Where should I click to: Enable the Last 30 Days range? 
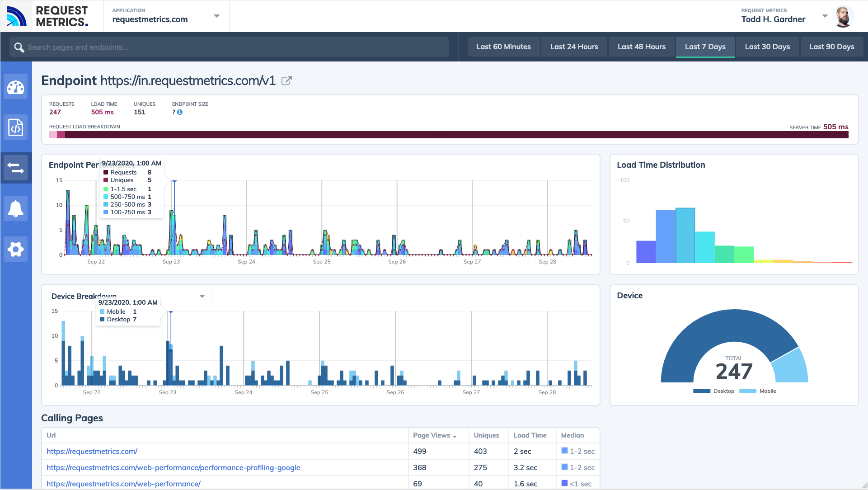pos(767,47)
